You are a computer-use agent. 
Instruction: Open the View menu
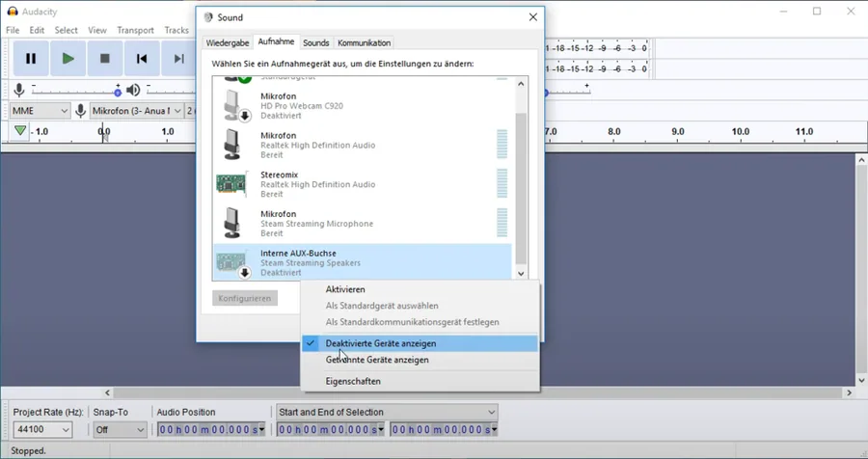[x=96, y=30]
